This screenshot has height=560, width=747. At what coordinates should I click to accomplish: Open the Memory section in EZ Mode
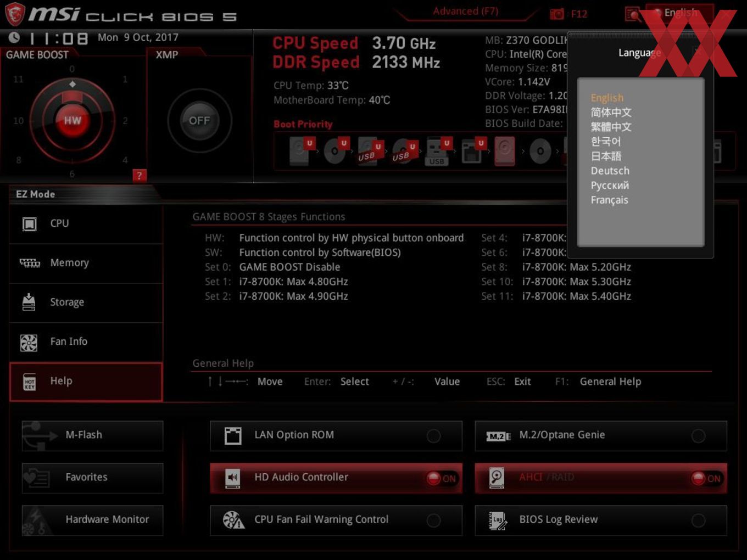pyautogui.click(x=86, y=263)
